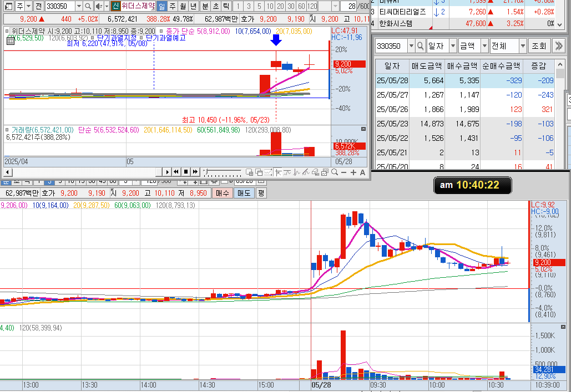Click the green 신 badge before the stock name

[x=115, y=6]
